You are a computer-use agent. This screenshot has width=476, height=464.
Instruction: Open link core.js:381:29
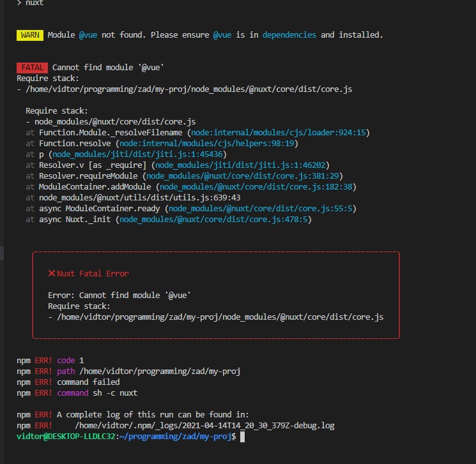pos(243,176)
